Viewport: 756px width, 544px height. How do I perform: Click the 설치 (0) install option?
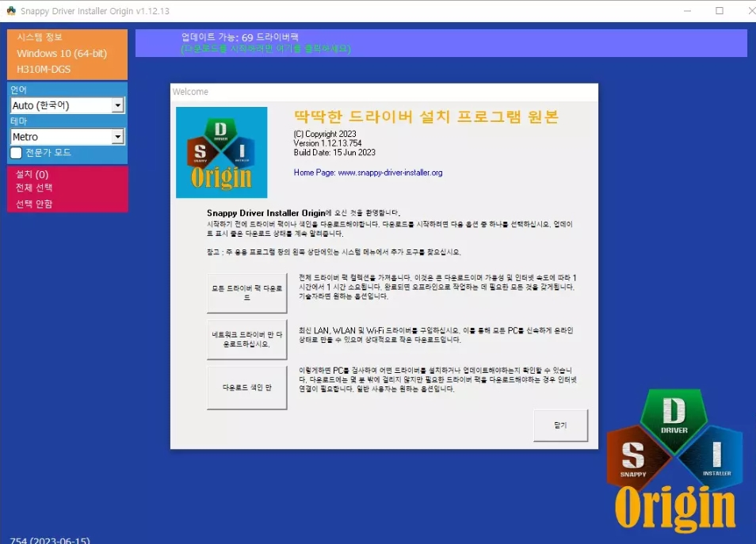[x=32, y=174]
